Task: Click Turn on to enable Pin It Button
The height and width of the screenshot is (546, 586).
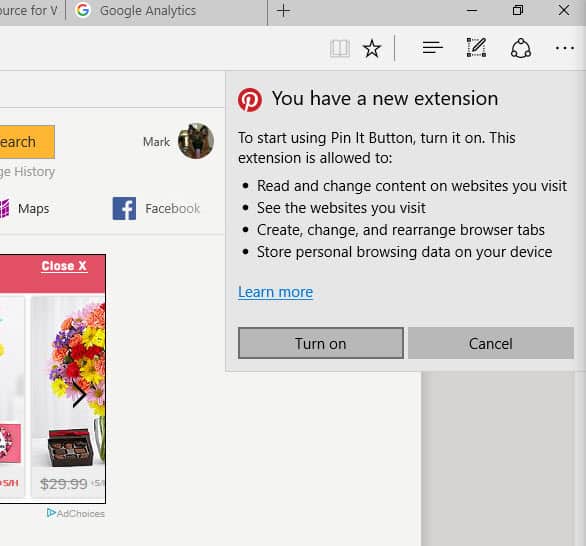Action: [321, 343]
